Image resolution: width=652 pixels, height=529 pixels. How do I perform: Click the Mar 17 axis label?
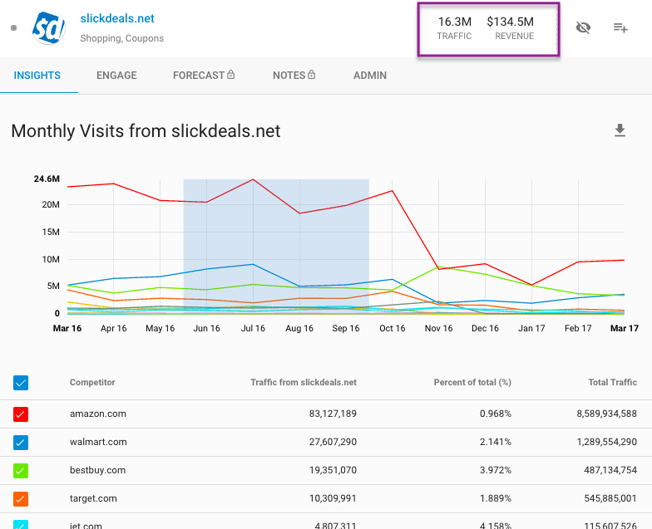tap(624, 328)
